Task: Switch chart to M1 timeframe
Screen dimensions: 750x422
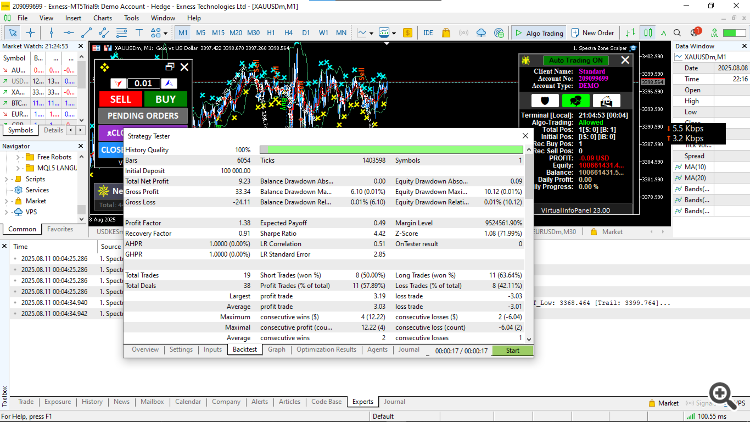Action: (x=183, y=33)
